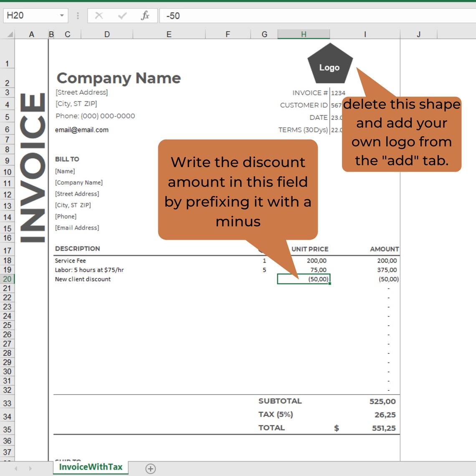Open the Insert Function dialog

tap(145, 15)
